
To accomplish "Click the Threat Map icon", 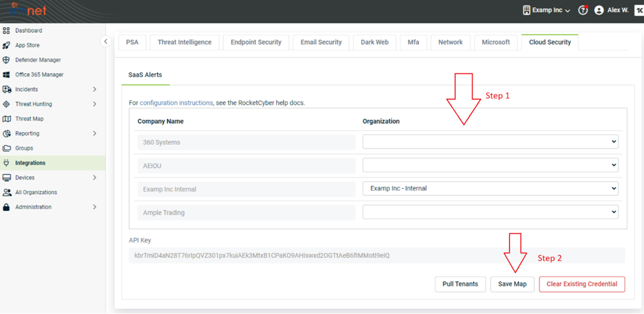I will point(6,119).
